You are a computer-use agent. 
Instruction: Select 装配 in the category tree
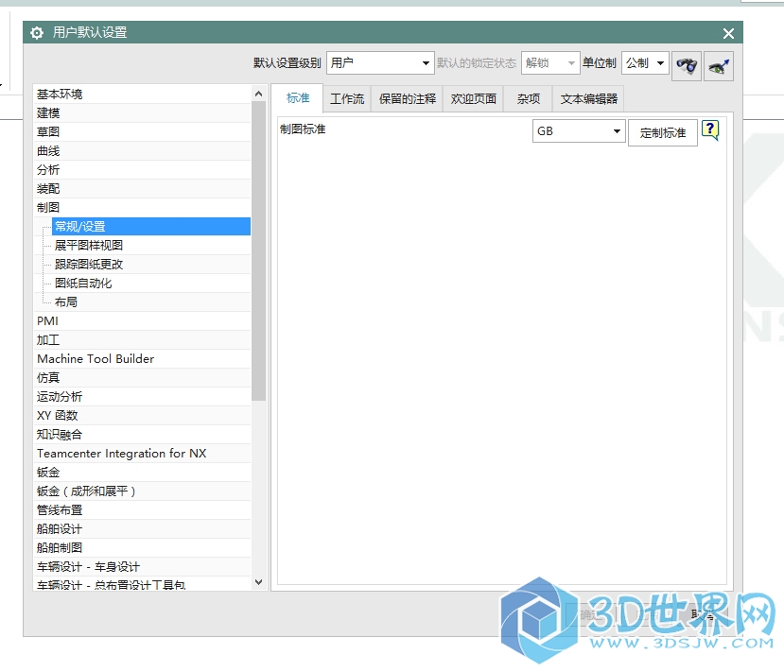(142, 189)
